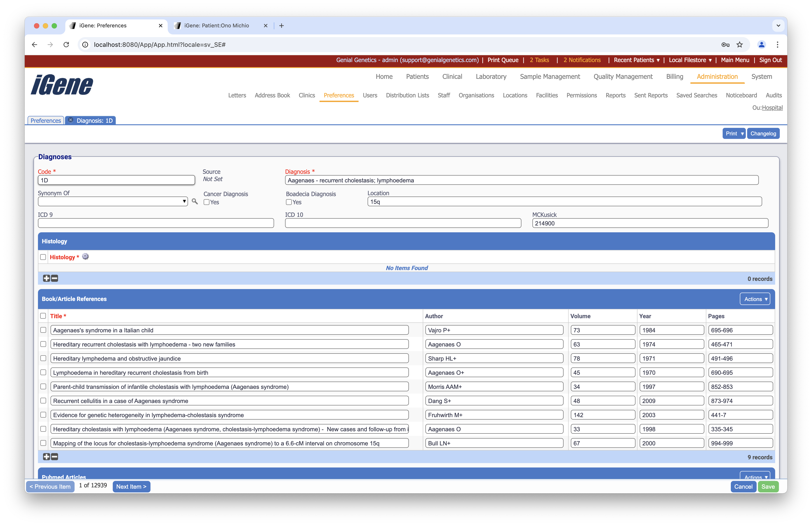812x526 pixels.
Task: Open the browser profile icon
Action: 761,45
